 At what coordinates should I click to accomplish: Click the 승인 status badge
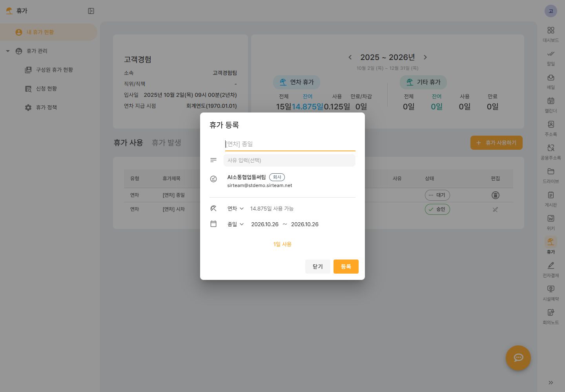(x=437, y=209)
